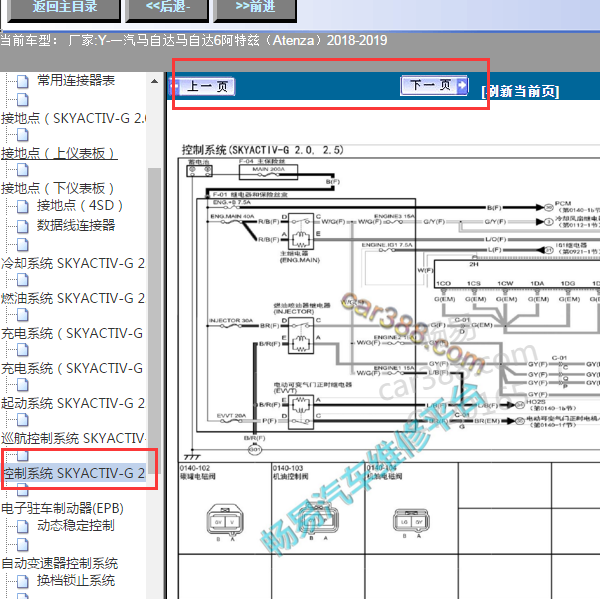Select 冷却系统 SKYACTIV-G entry
This screenshot has width=600, height=599.
pyautogui.click(x=73, y=263)
